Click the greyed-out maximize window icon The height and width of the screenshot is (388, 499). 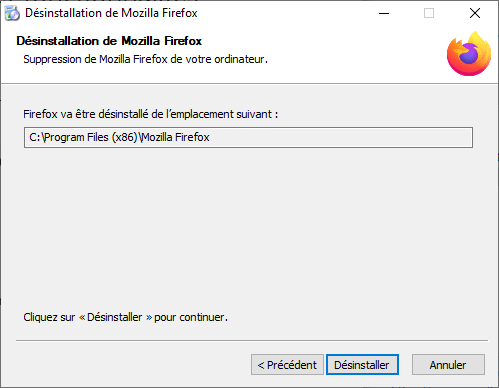click(429, 13)
